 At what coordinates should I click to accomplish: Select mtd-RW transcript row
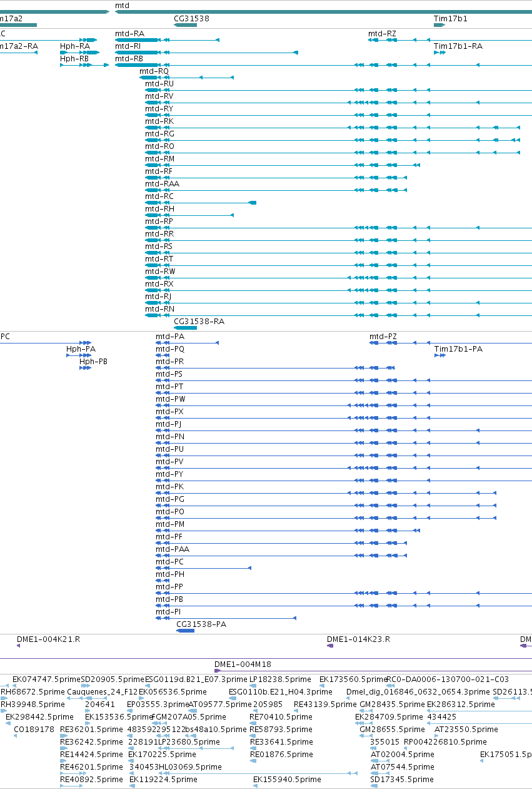coord(160,271)
